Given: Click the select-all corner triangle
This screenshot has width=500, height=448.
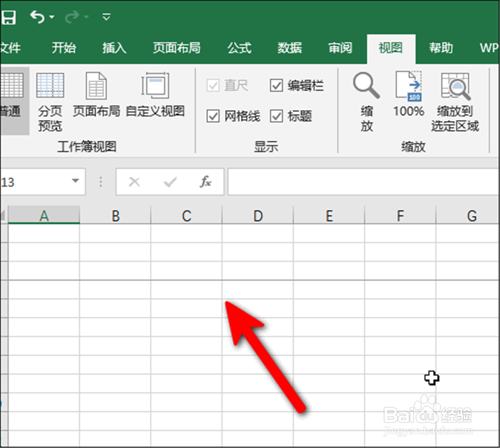Looking at the screenshot, I should pos(3,215).
